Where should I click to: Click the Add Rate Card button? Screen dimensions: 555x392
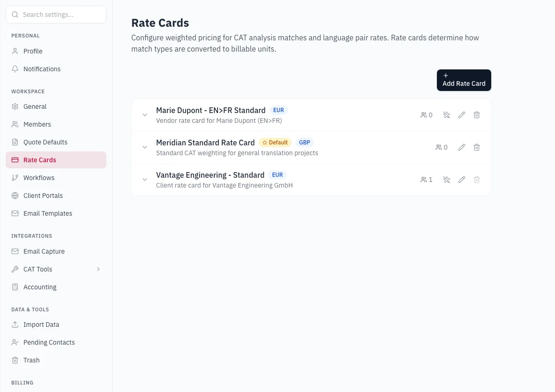(464, 80)
